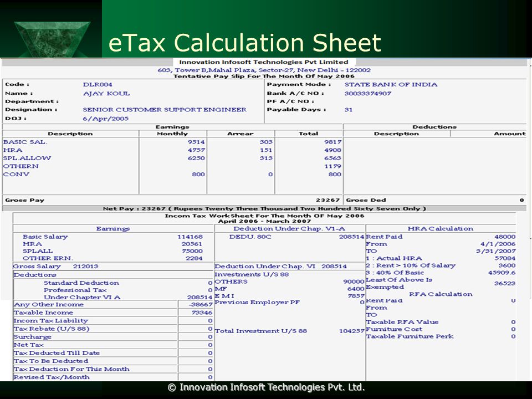532x399 pixels.
Task: Click the DEDU. 80C entry
Action: [x=250, y=237]
